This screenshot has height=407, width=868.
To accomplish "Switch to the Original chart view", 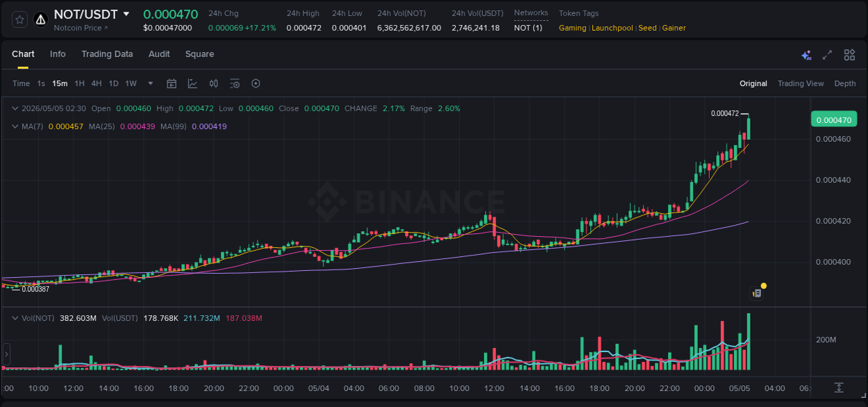I will pyautogui.click(x=753, y=83).
